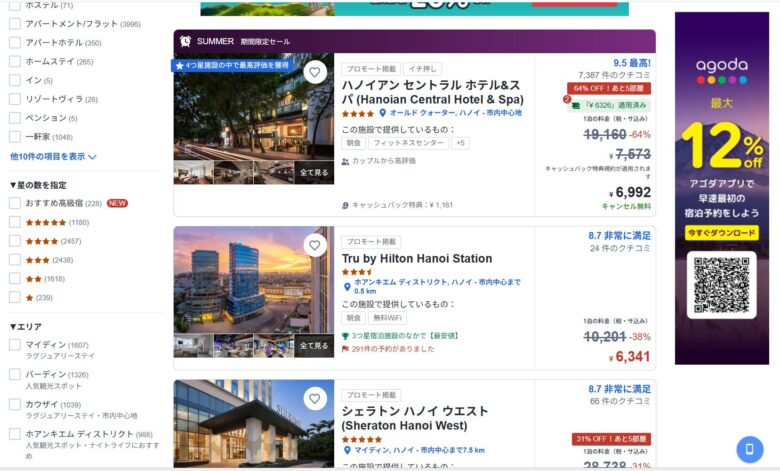The image size is (780, 471).
Task: Click the map pin beside オールド クォーター
Action: [382, 113]
